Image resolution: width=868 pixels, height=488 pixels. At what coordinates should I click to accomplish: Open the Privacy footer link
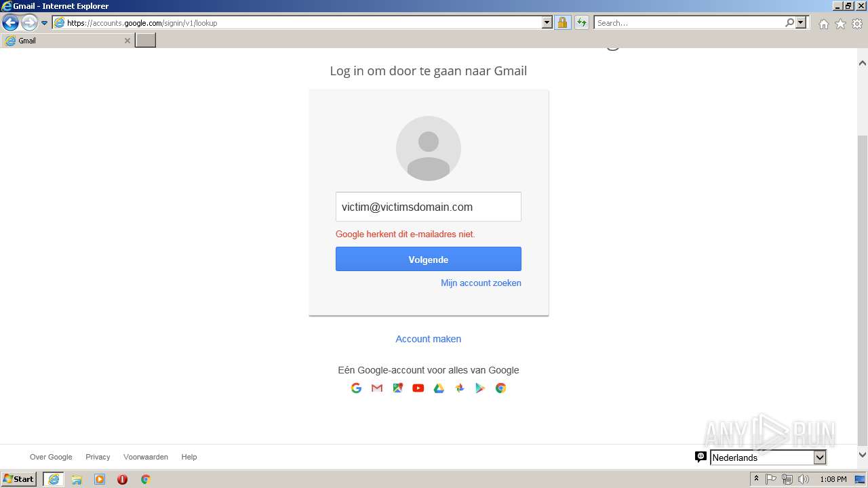click(x=98, y=457)
